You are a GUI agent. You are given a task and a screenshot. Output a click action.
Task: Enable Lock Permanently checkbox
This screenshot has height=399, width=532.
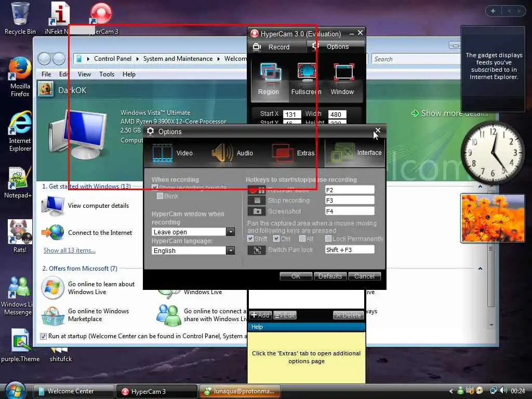tap(328, 238)
